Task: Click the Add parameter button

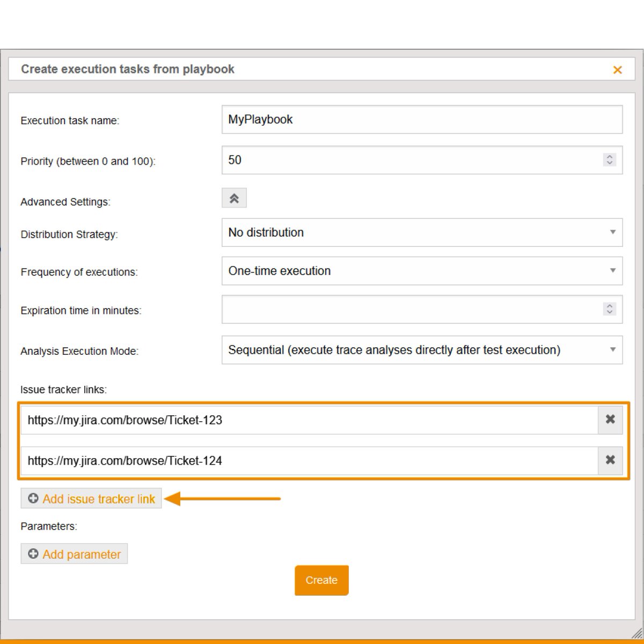Action: point(74,554)
